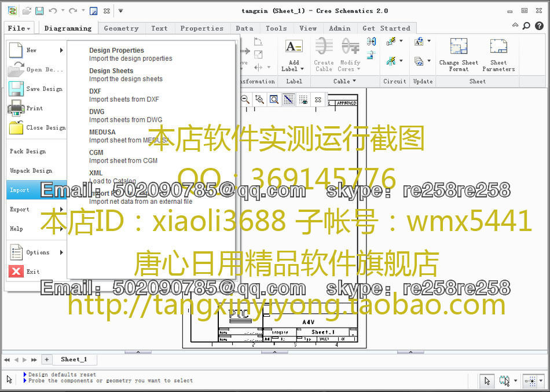The height and width of the screenshot is (392, 550).
Task: Select Close Design in the File menu
Action: 36,127
